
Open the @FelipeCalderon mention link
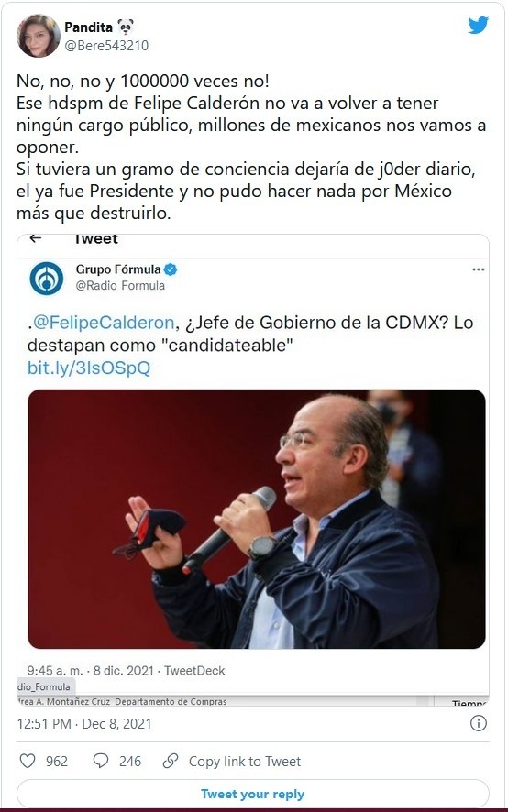103,323
